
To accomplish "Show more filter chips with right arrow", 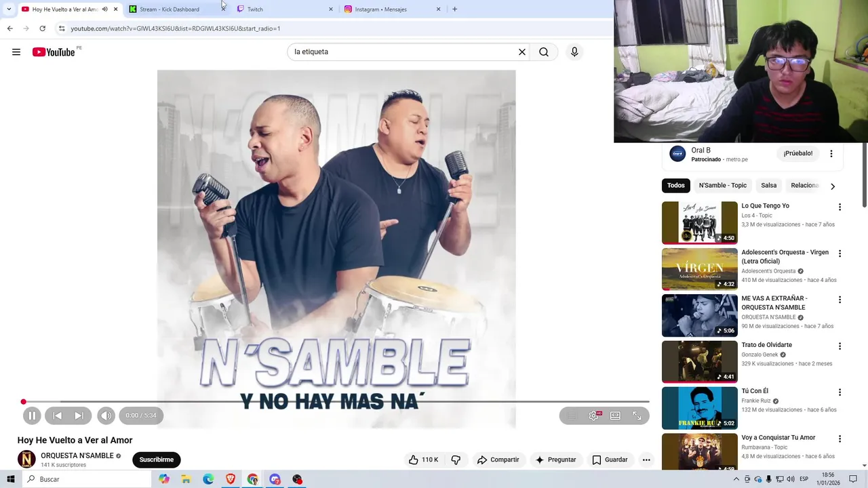I will [833, 186].
